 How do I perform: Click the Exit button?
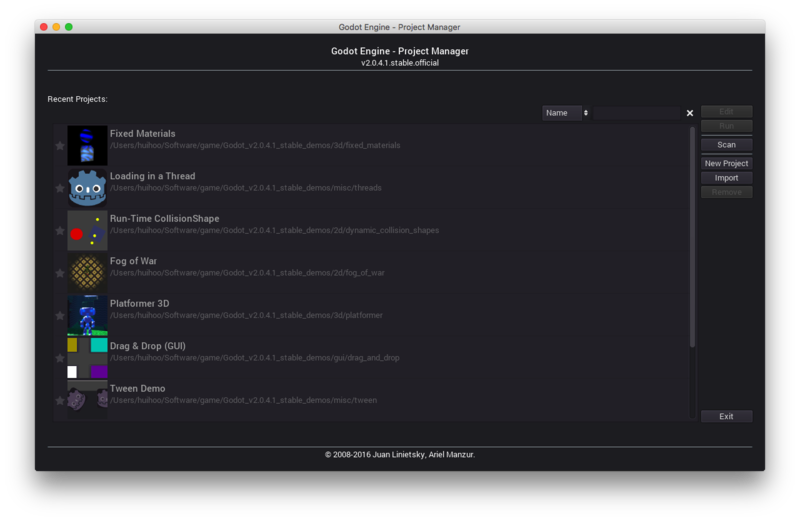pos(727,416)
